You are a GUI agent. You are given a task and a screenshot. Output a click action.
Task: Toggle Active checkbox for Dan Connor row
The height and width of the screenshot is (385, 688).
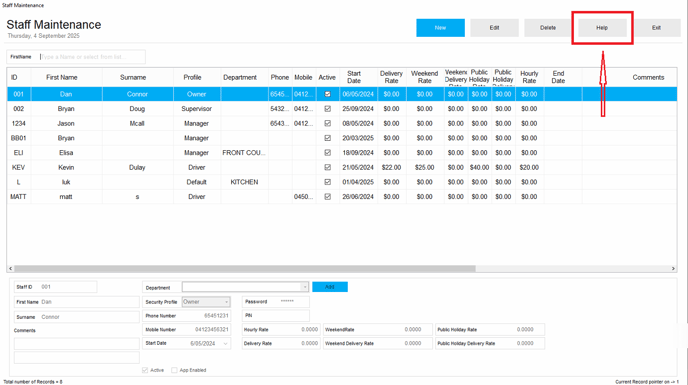tap(327, 94)
